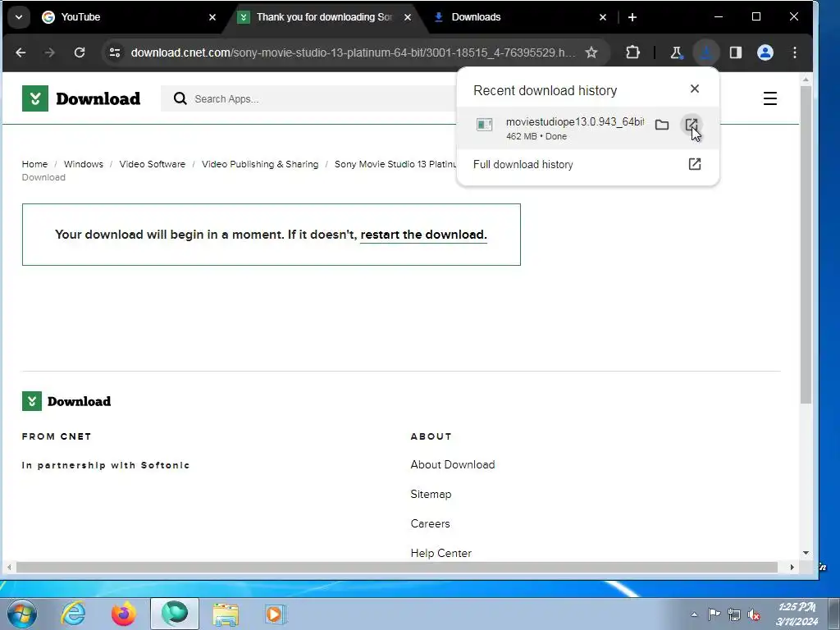The width and height of the screenshot is (840, 630).
Task: Go to Home breadcrumb
Action: 34,164
